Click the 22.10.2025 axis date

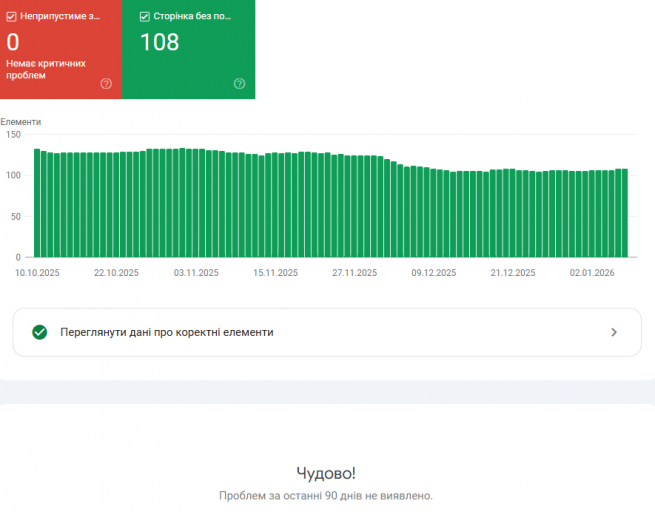click(x=116, y=273)
